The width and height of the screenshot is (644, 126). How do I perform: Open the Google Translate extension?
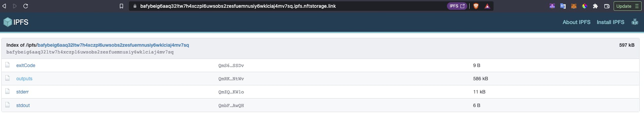coord(563,6)
